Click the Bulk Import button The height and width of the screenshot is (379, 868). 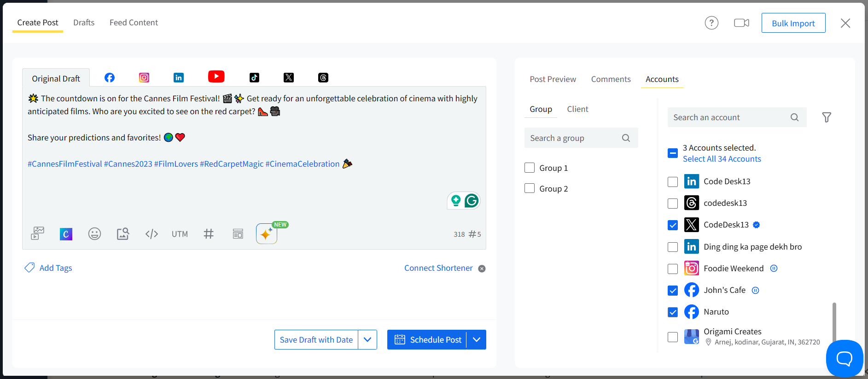tap(793, 23)
